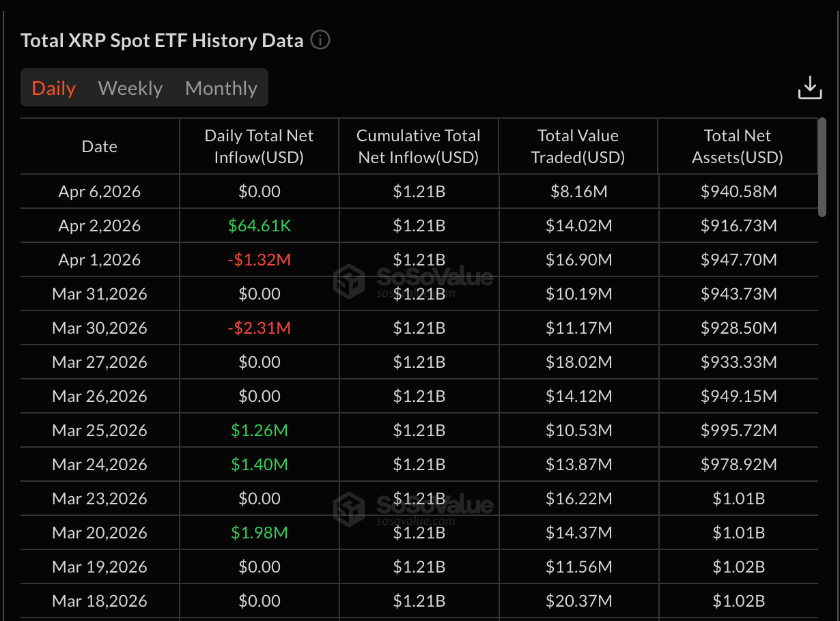Download the ETF history data
The width and height of the screenshot is (840, 621).
[x=810, y=88]
